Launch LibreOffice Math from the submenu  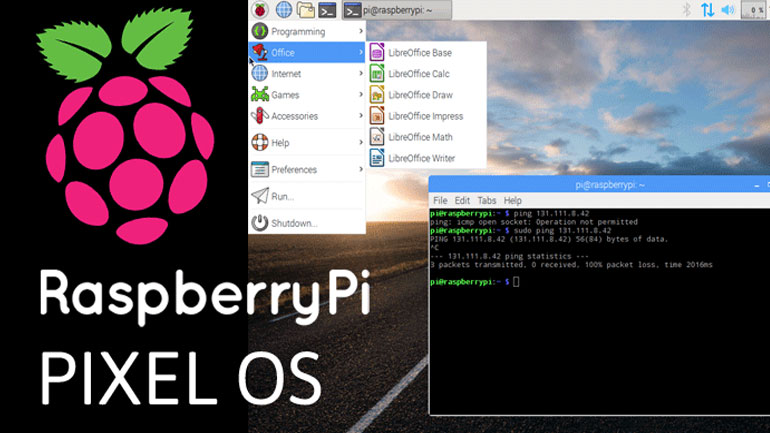426,137
